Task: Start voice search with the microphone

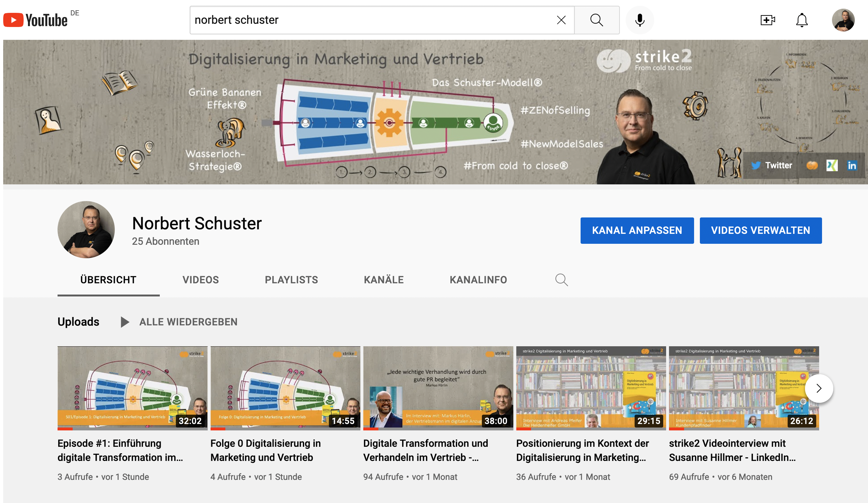Action: coord(640,20)
